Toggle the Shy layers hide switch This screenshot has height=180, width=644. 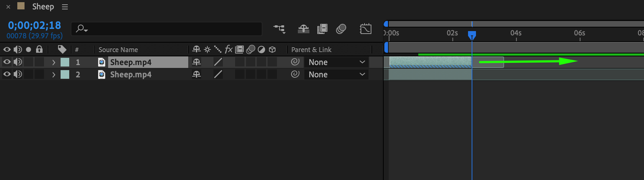tap(303, 29)
